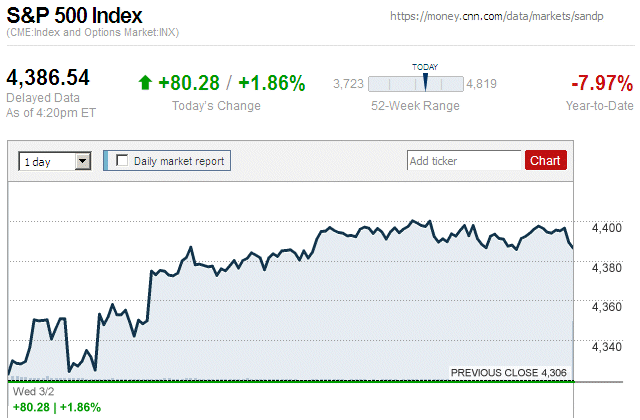The height and width of the screenshot is (420, 640).
Task: Click the 52-week high value 4,819
Action: point(482,84)
